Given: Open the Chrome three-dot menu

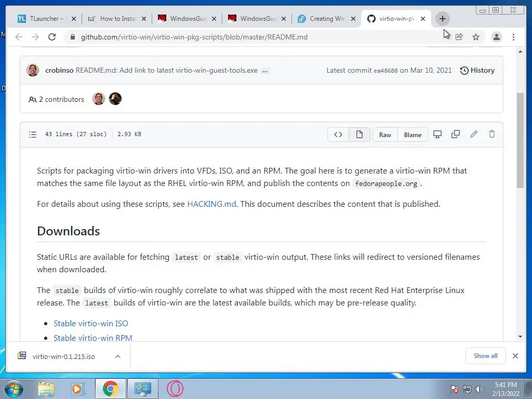Looking at the screenshot, I should [x=513, y=37].
